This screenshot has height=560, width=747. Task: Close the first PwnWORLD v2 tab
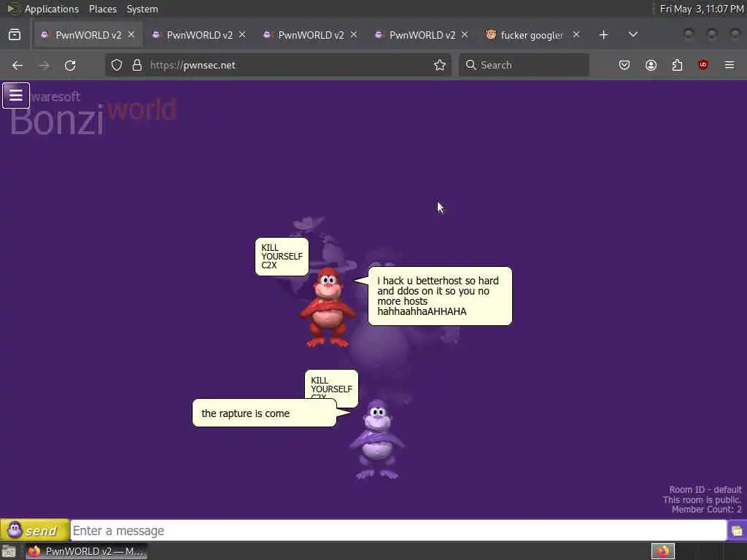point(131,35)
